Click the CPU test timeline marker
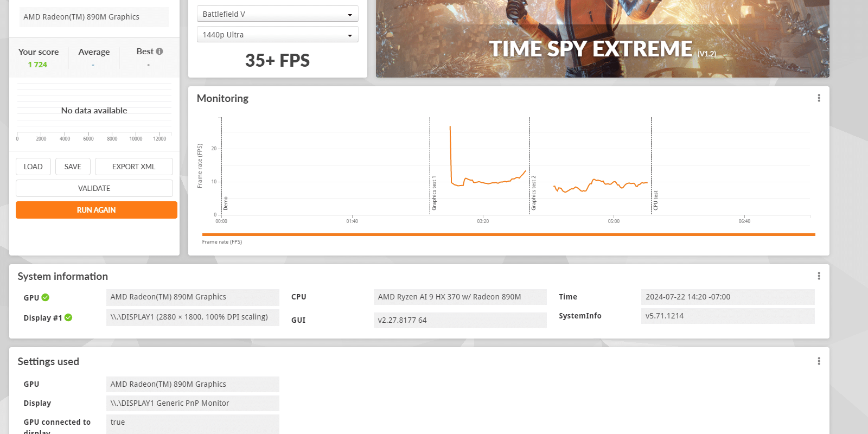The height and width of the screenshot is (434, 868). 655,201
